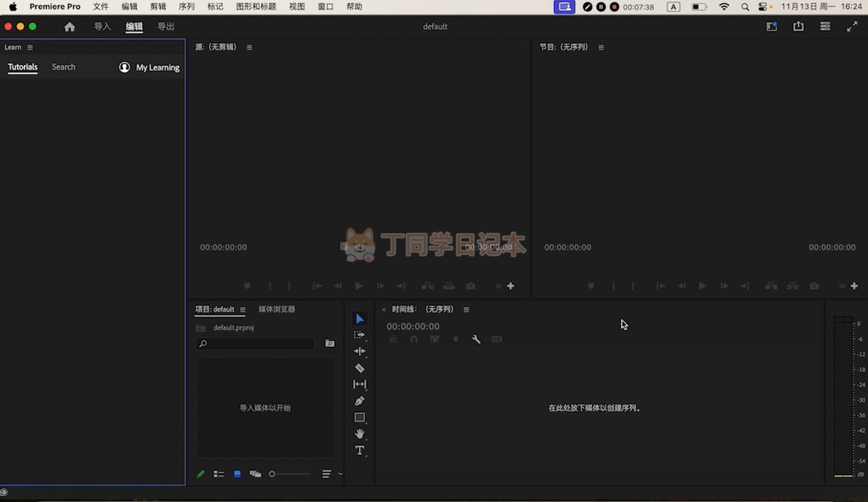868x502 pixels.
Task: Go to the 导出 export workspace
Action: [x=166, y=26]
